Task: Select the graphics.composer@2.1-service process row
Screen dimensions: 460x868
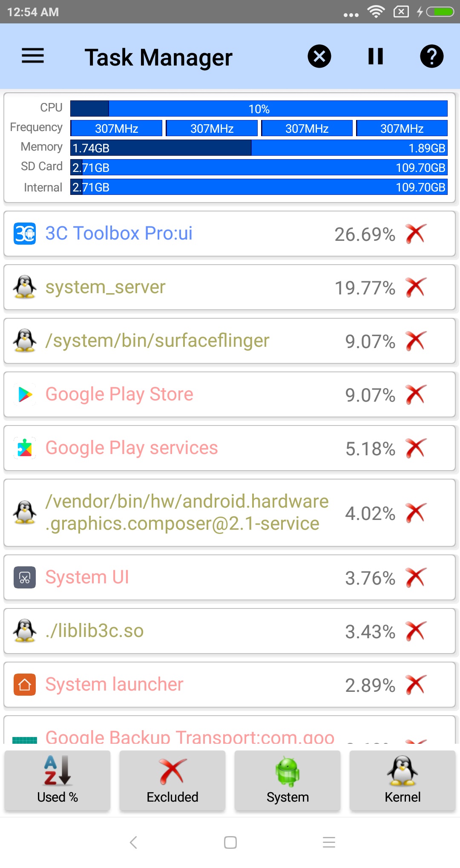Action: coord(230,513)
